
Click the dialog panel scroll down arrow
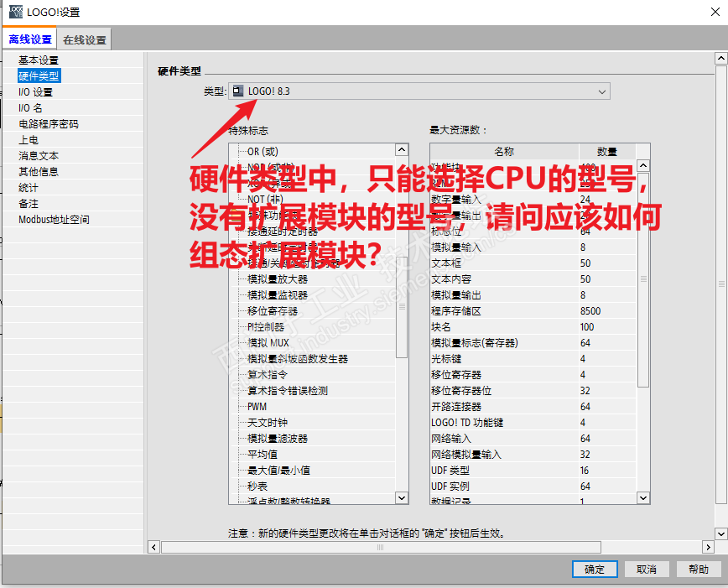tap(720, 533)
